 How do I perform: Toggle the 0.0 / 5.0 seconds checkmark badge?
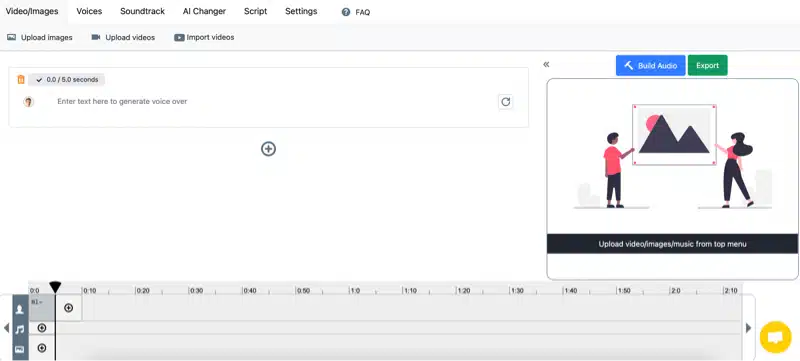click(66, 80)
